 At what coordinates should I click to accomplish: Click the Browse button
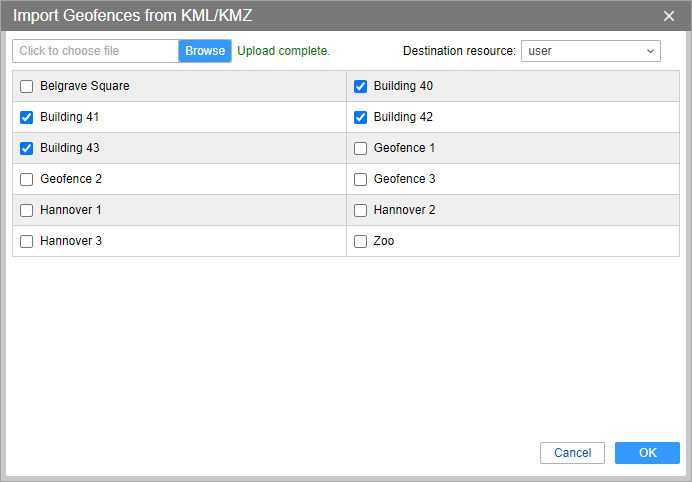pyautogui.click(x=205, y=51)
